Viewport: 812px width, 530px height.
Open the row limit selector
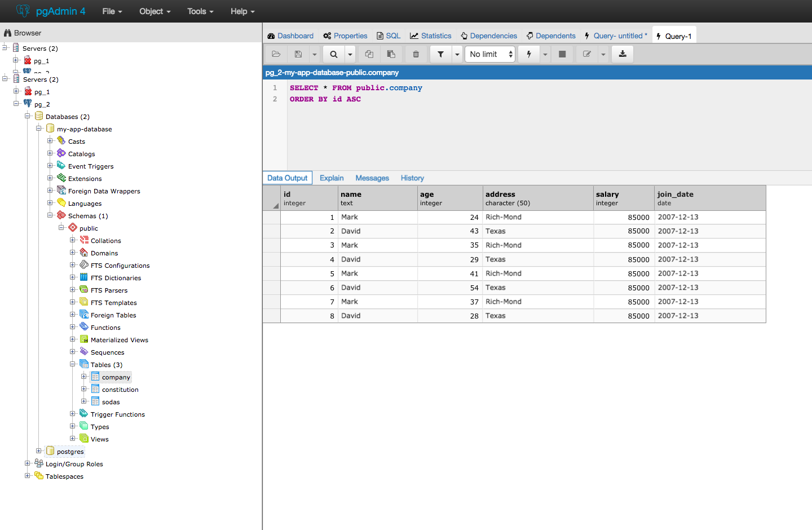point(489,54)
